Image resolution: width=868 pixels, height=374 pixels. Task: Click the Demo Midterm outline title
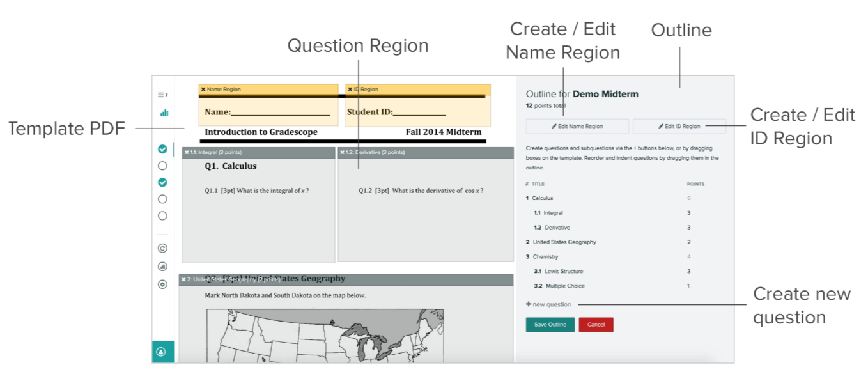pyautogui.click(x=605, y=94)
